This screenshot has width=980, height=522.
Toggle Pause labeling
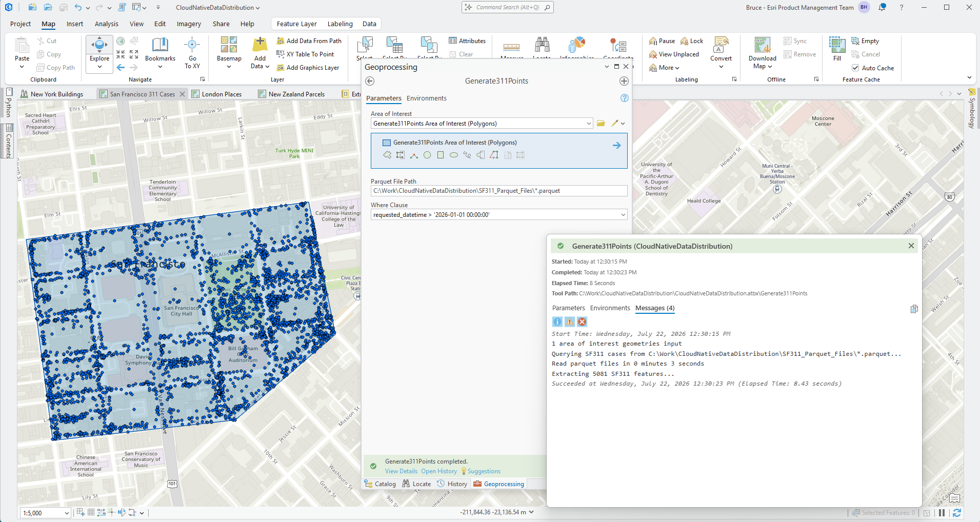pos(662,41)
